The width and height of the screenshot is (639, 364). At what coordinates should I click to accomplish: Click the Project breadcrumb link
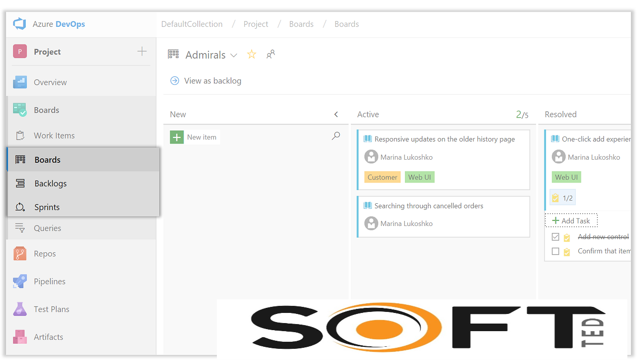pyautogui.click(x=256, y=24)
